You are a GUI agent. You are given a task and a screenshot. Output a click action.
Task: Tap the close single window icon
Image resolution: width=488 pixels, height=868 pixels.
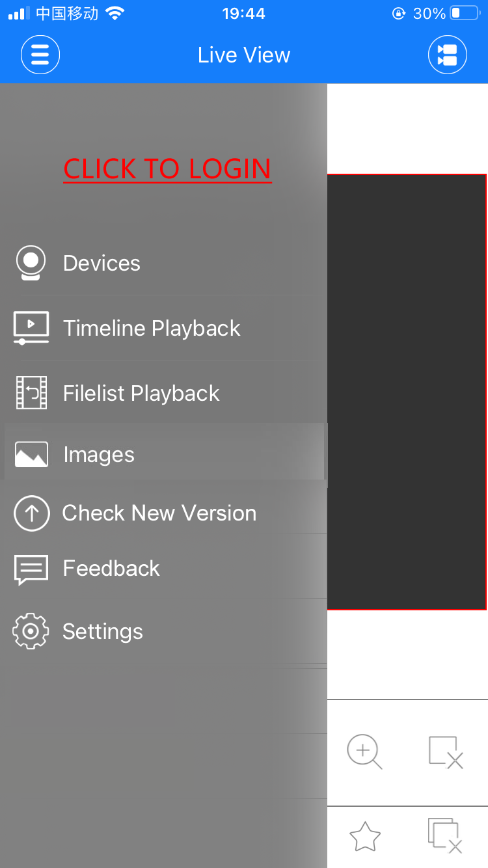pyautogui.click(x=446, y=752)
